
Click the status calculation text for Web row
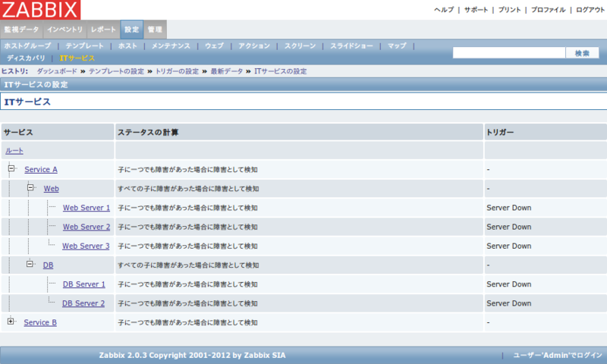188,189
